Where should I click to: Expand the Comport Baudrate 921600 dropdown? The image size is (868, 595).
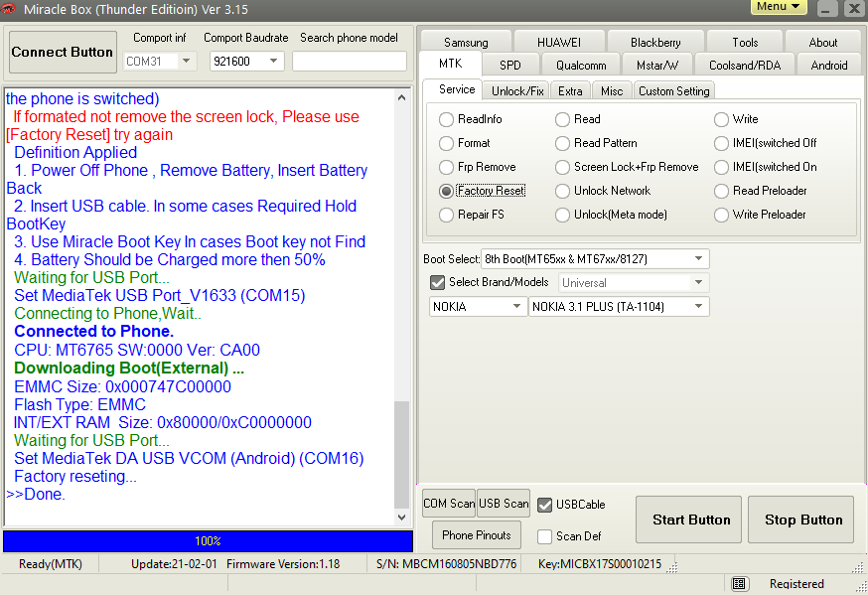[273, 61]
